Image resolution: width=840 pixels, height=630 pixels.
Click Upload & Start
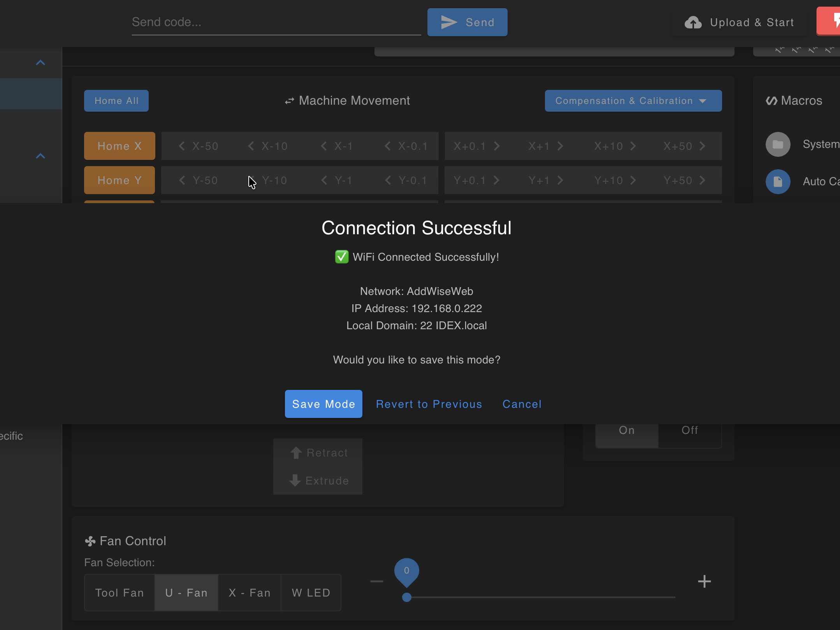click(x=740, y=22)
